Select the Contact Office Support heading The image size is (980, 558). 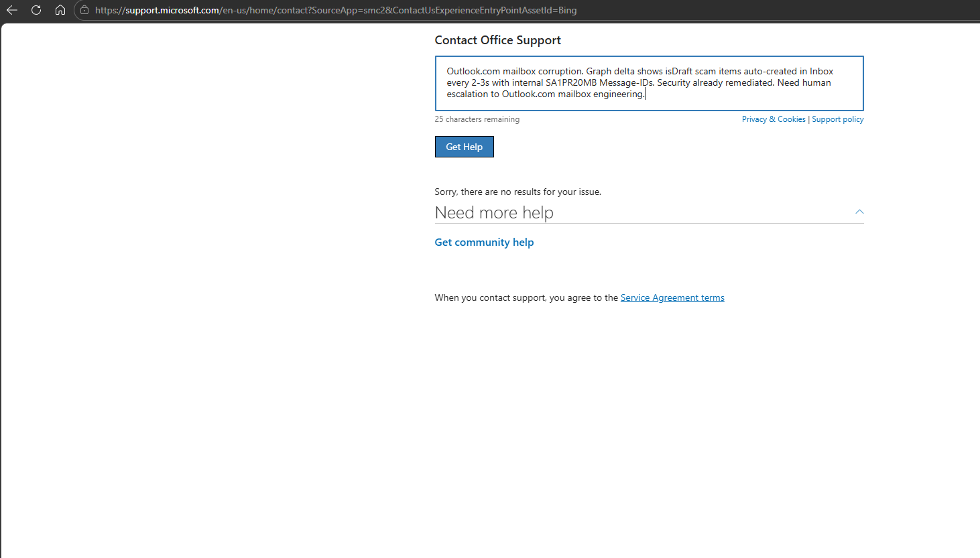pyautogui.click(x=497, y=40)
